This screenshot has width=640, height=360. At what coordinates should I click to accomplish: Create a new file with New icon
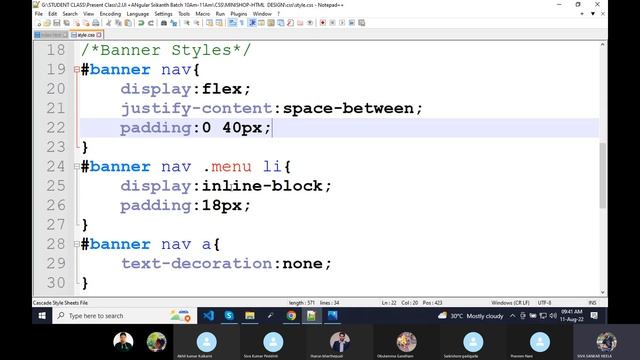click(39, 23)
